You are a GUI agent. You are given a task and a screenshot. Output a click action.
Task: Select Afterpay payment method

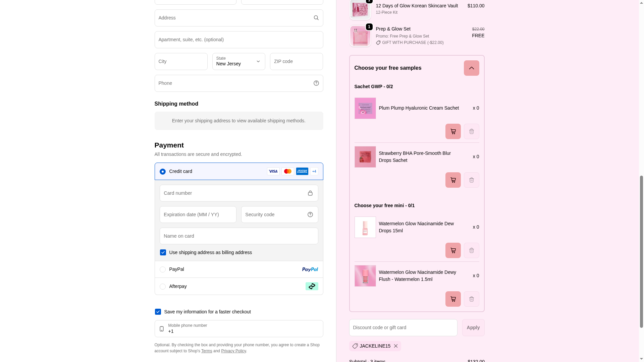pos(163,287)
